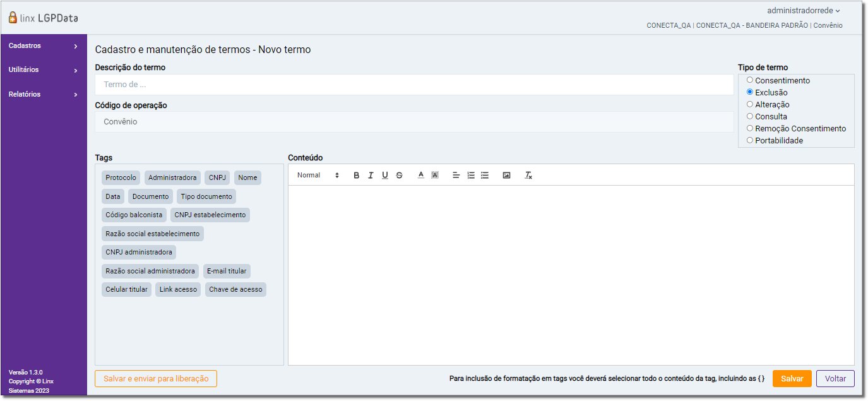Viewport: 868px width, 401px height.
Task: Click Salvar e enviar para liberação
Action: 156,379
